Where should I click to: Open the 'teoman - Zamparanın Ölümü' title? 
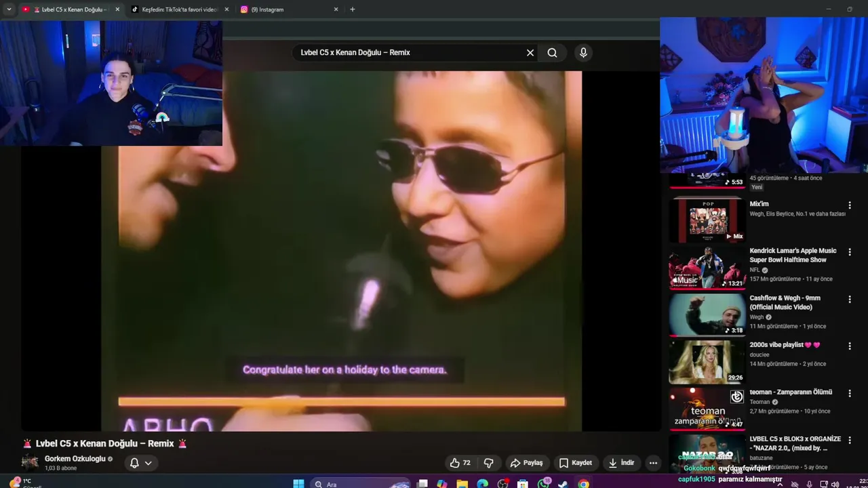pos(791,392)
